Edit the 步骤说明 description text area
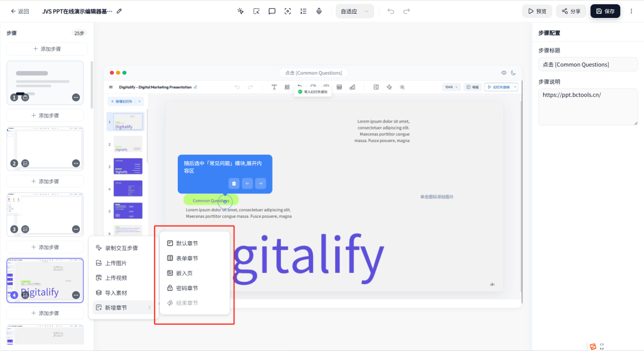This screenshot has width=644, height=351. (588, 107)
